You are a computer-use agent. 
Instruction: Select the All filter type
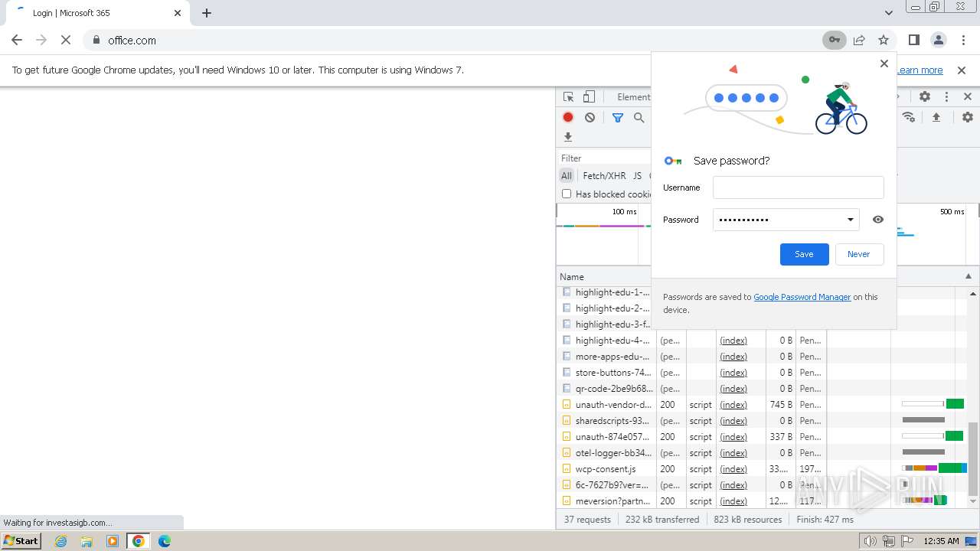[567, 175]
